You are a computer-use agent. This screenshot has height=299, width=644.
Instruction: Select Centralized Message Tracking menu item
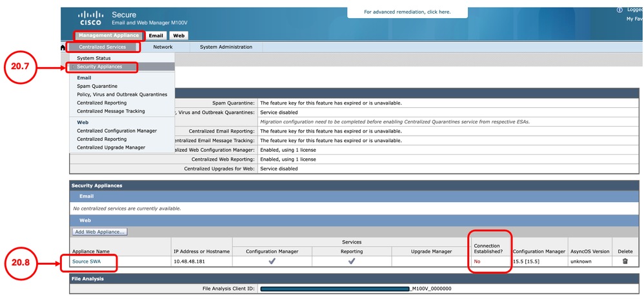111,111
